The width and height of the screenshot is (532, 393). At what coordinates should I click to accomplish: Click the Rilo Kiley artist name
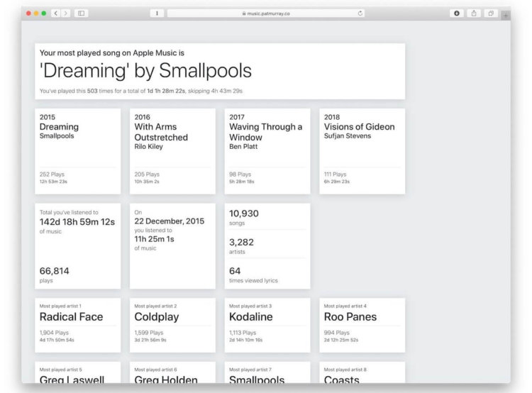[x=149, y=147]
